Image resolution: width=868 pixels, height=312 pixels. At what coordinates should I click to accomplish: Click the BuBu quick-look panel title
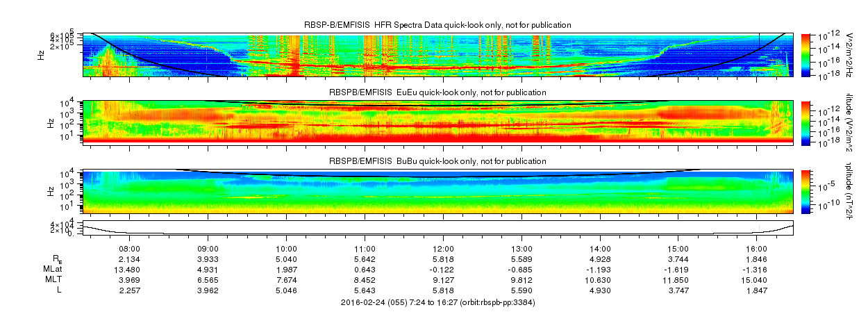[x=437, y=161]
